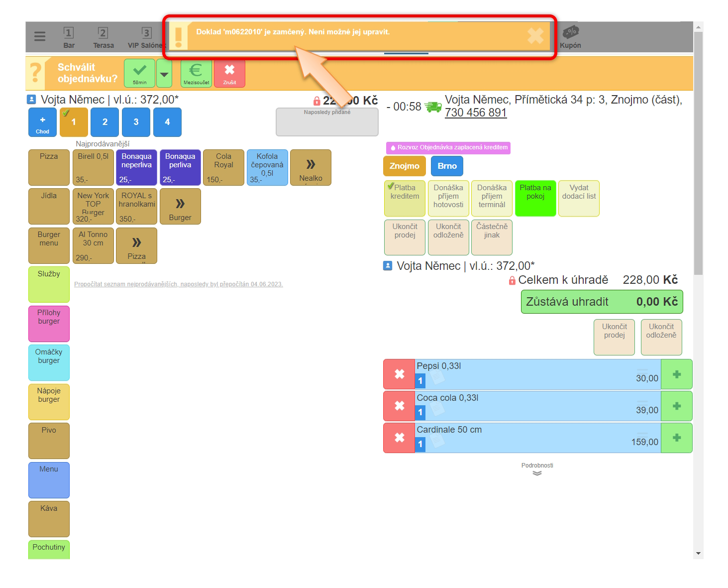The width and height of the screenshot is (728, 588).
Task: Toggle the Platba kreditem payment option
Action: click(405, 198)
